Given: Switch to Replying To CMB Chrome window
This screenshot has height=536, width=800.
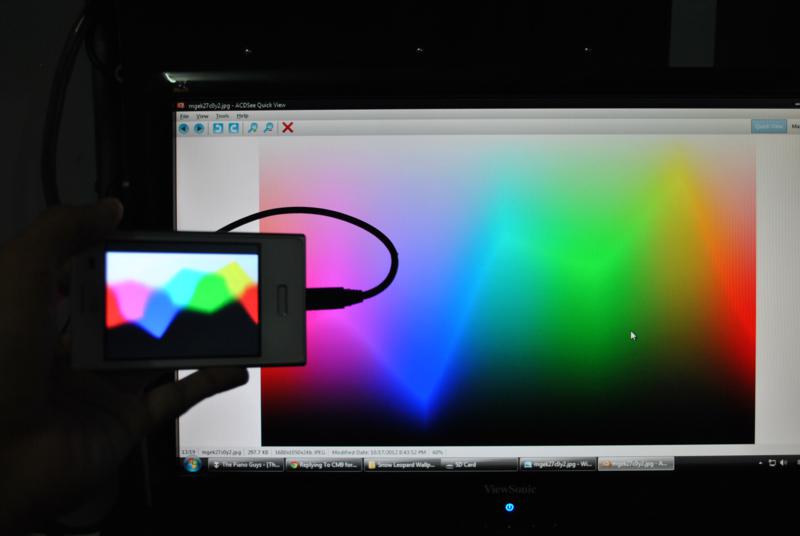Looking at the screenshot, I should [x=324, y=465].
